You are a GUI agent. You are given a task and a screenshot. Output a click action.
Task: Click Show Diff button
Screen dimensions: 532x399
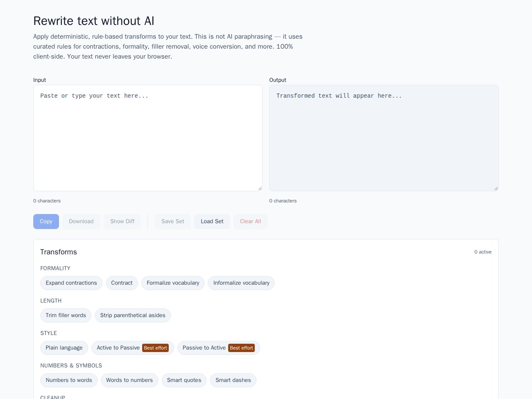(122, 222)
